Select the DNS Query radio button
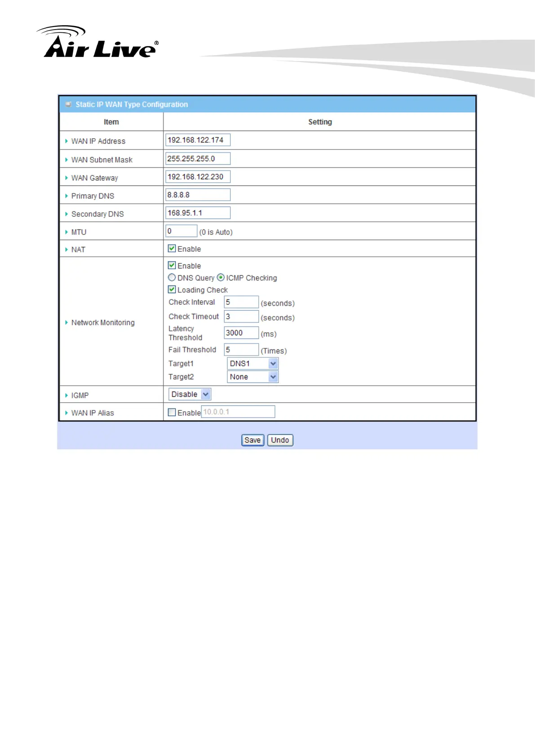The image size is (535, 756). tap(172, 277)
